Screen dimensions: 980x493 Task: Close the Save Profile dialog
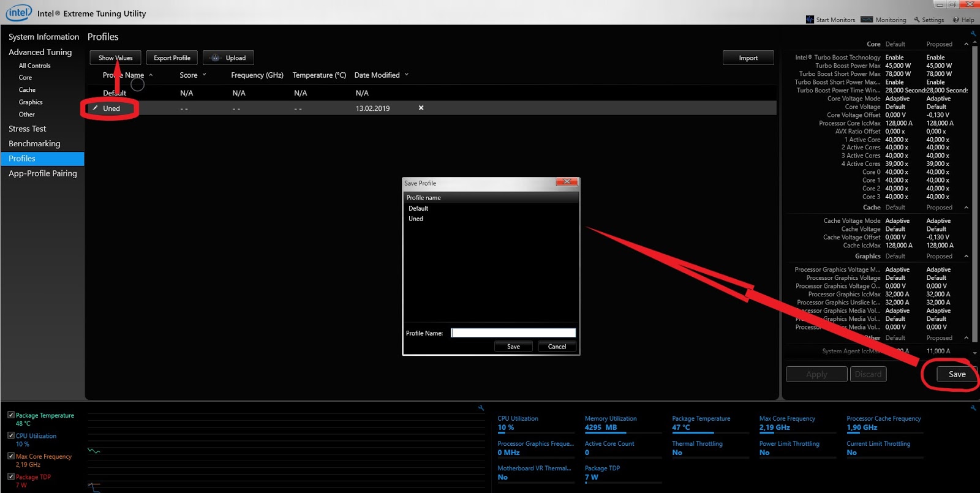click(x=567, y=182)
